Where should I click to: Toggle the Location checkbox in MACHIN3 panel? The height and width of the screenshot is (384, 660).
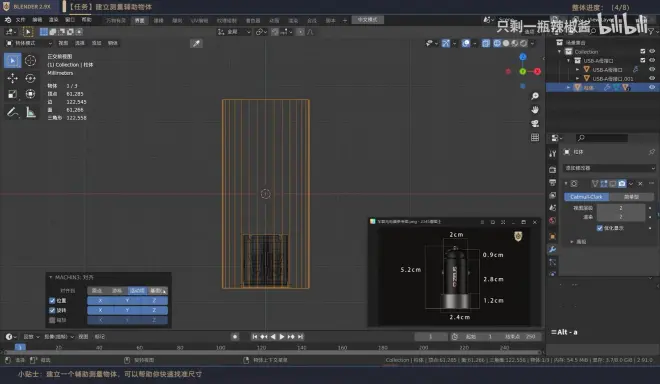52,301
